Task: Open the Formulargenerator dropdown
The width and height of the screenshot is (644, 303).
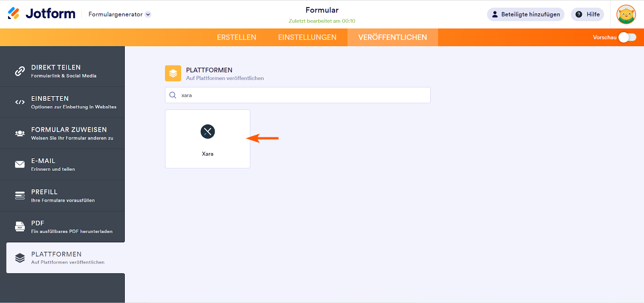Action: tap(120, 14)
